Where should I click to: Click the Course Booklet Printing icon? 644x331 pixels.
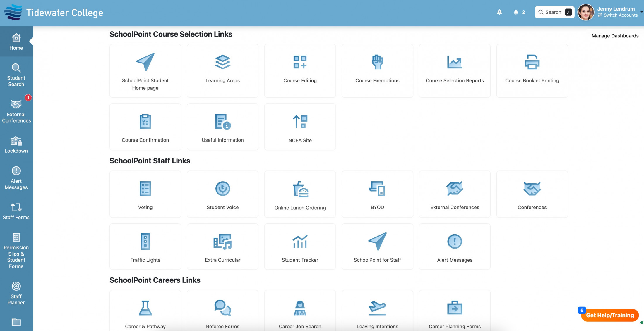coord(532,62)
